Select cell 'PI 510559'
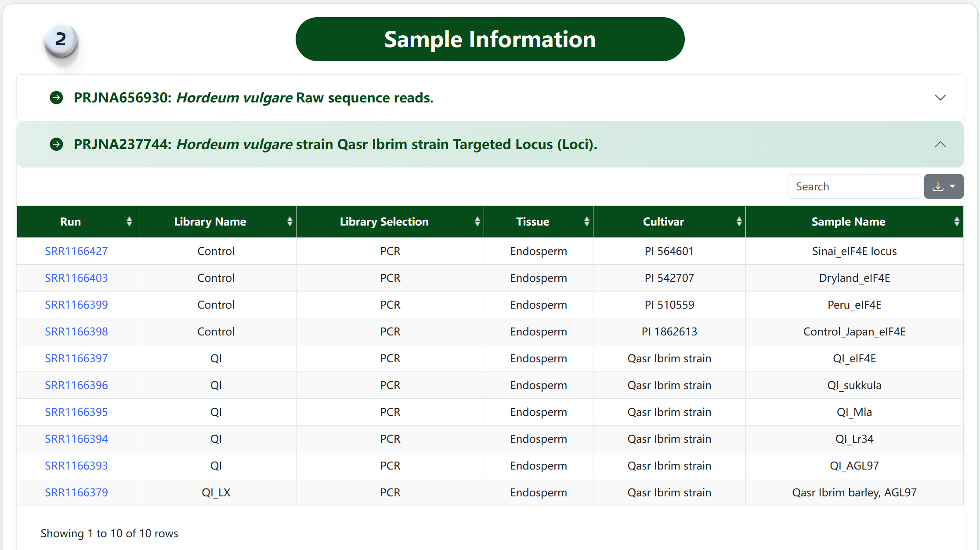Image resolution: width=980 pixels, height=550 pixels. coord(669,305)
